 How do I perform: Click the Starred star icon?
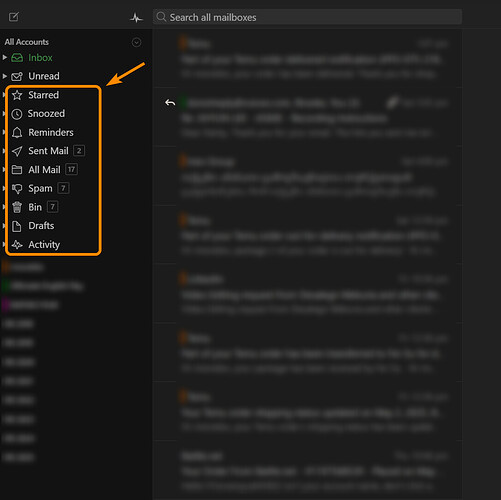[17, 95]
